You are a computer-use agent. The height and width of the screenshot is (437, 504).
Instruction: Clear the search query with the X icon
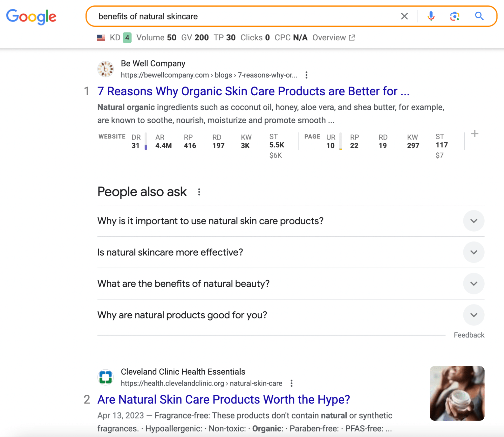coord(404,16)
